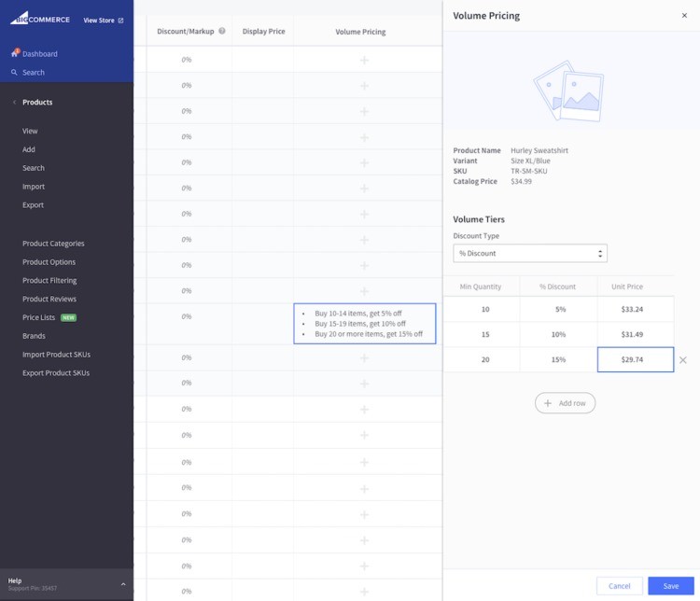Click the View Store external link icon

coord(120,20)
